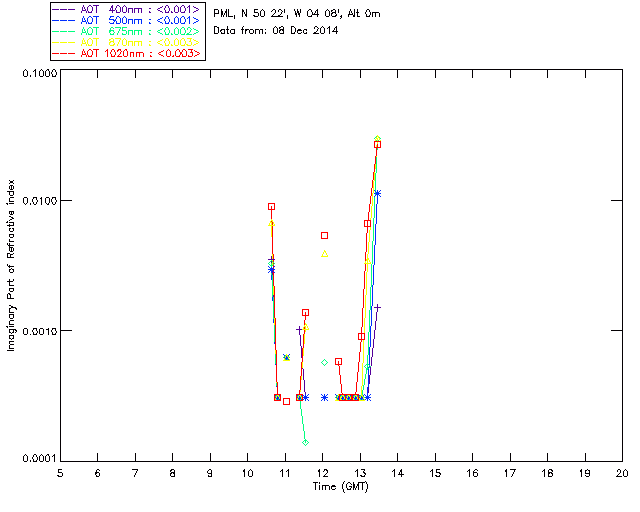Click the green diamond marker at hour 12
This screenshot has width=640, height=512.
[x=324, y=363]
